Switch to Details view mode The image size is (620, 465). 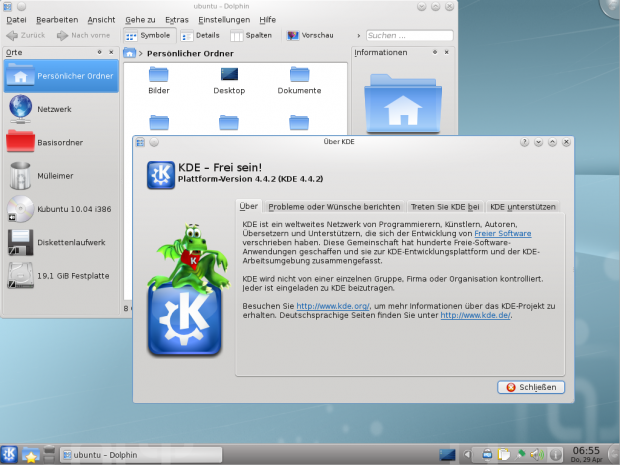pyautogui.click(x=200, y=36)
